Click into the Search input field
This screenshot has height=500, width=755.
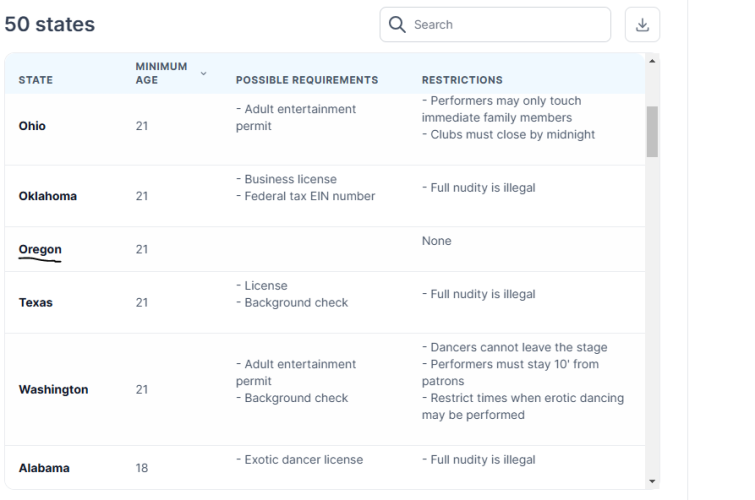click(x=495, y=25)
